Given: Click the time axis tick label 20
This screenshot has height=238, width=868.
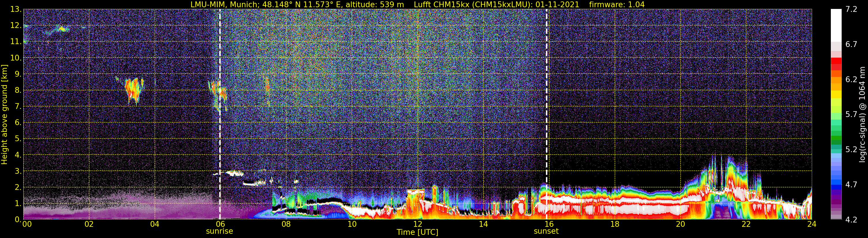Looking at the screenshot, I should tap(680, 224).
